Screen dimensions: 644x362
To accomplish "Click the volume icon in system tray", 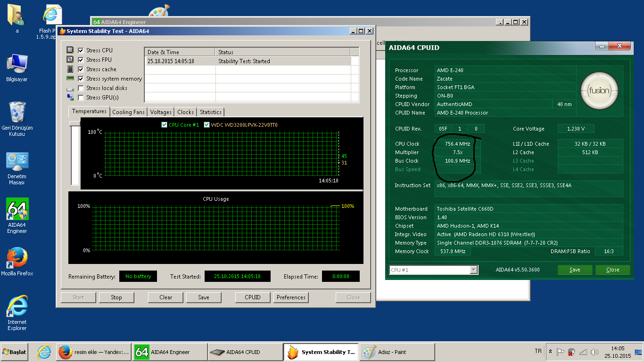I will pyautogui.click(x=594, y=352).
